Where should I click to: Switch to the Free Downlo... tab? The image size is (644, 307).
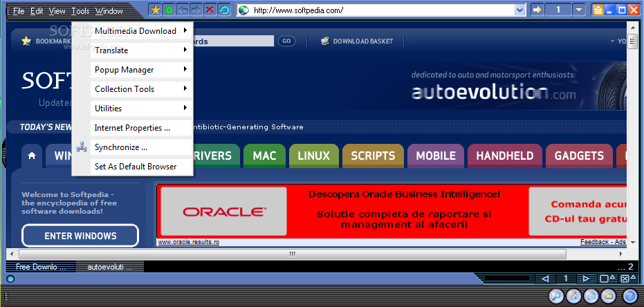tap(40, 267)
